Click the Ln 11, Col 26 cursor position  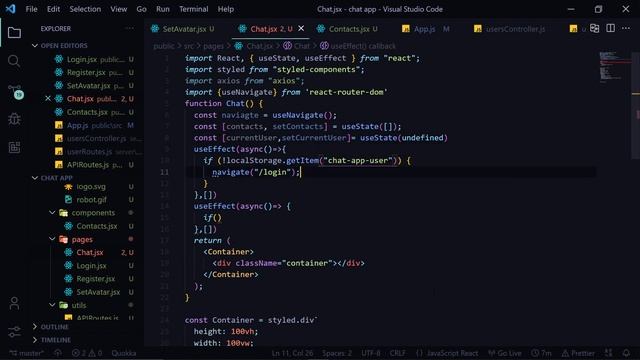tap(292, 353)
